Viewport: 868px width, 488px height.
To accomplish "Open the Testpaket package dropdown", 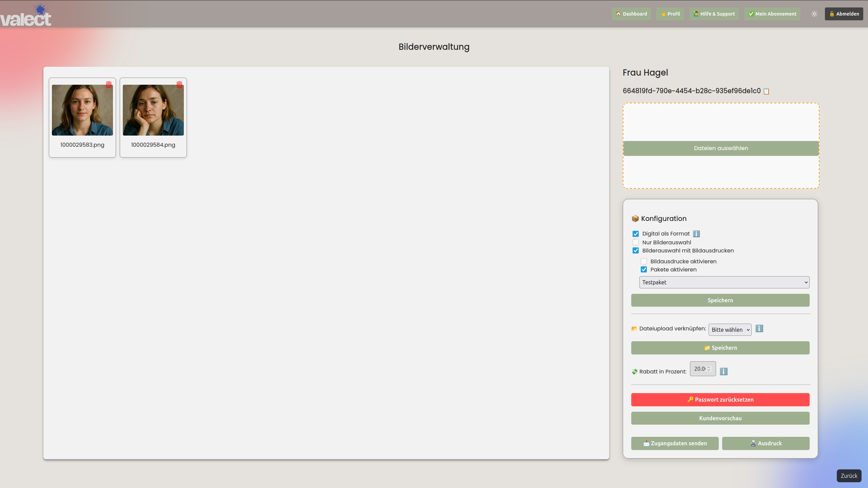I will click(724, 282).
